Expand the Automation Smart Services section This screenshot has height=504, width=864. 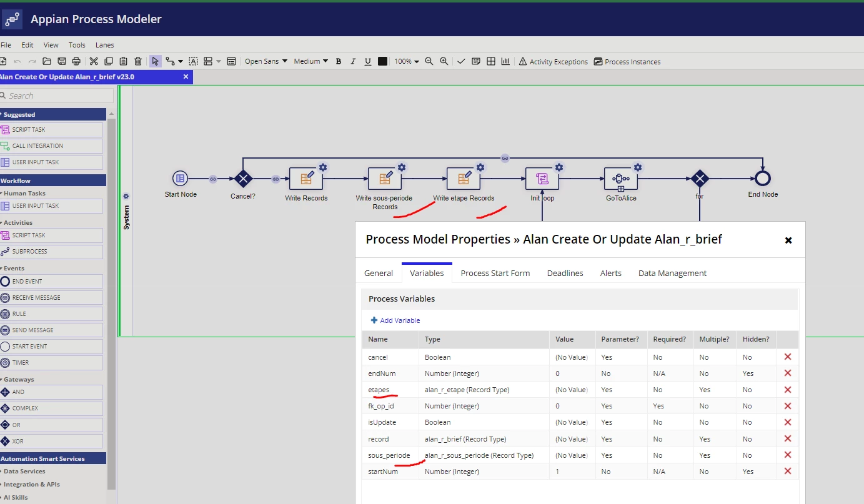(53, 458)
